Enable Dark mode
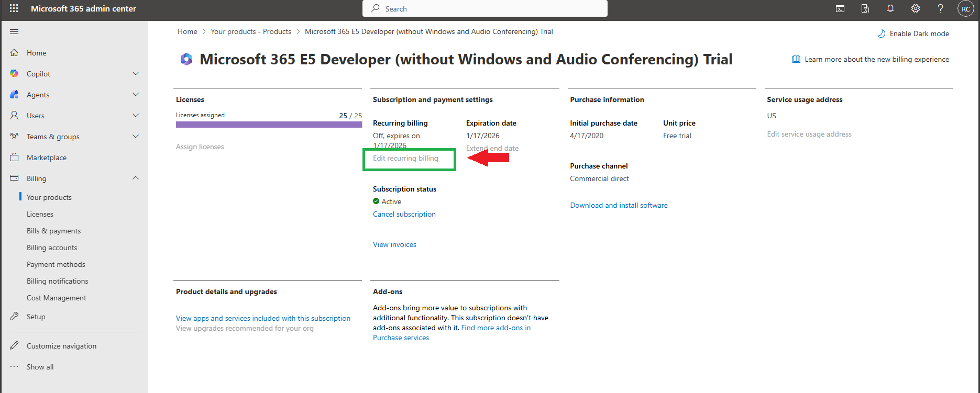Viewport: 980px width, 393px height. pos(919,33)
